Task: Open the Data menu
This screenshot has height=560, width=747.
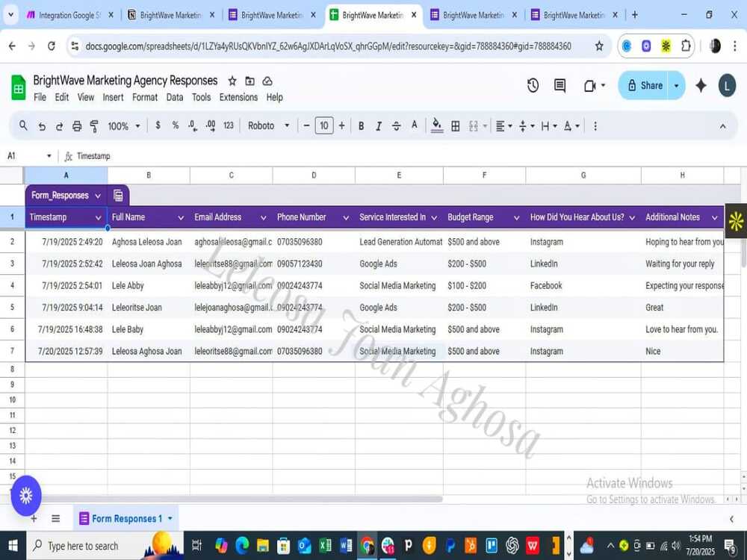Action: click(175, 97)
